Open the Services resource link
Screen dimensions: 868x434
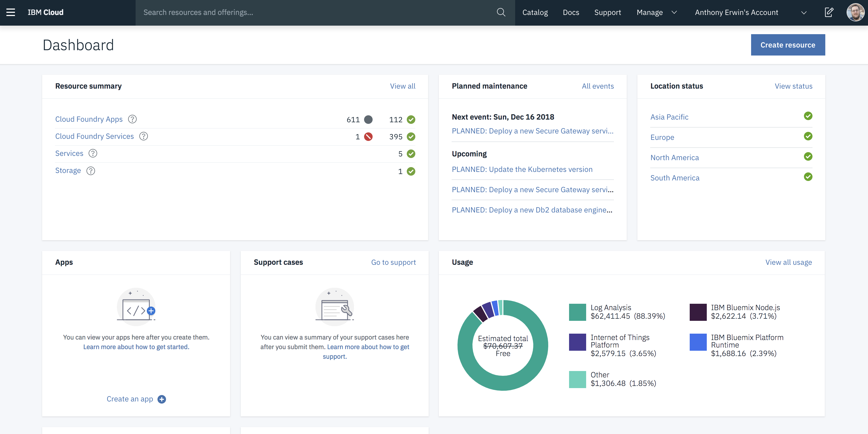tap(69, 154)
